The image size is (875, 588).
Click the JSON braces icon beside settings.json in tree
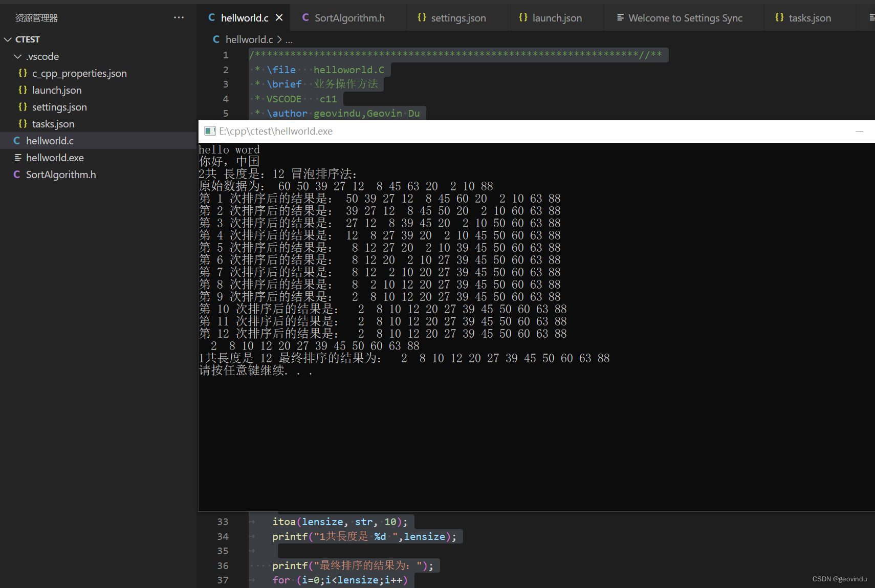click(23, 107)
